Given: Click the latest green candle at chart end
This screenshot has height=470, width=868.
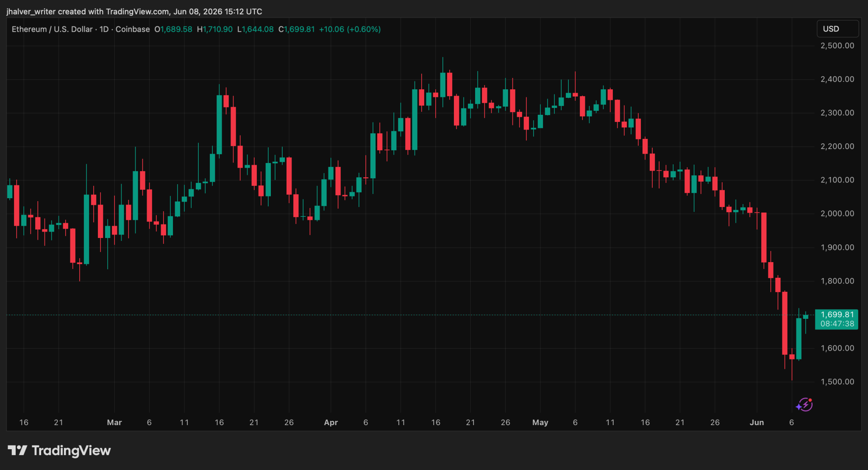Looking at the screenshot, I should tap(806, 317).
